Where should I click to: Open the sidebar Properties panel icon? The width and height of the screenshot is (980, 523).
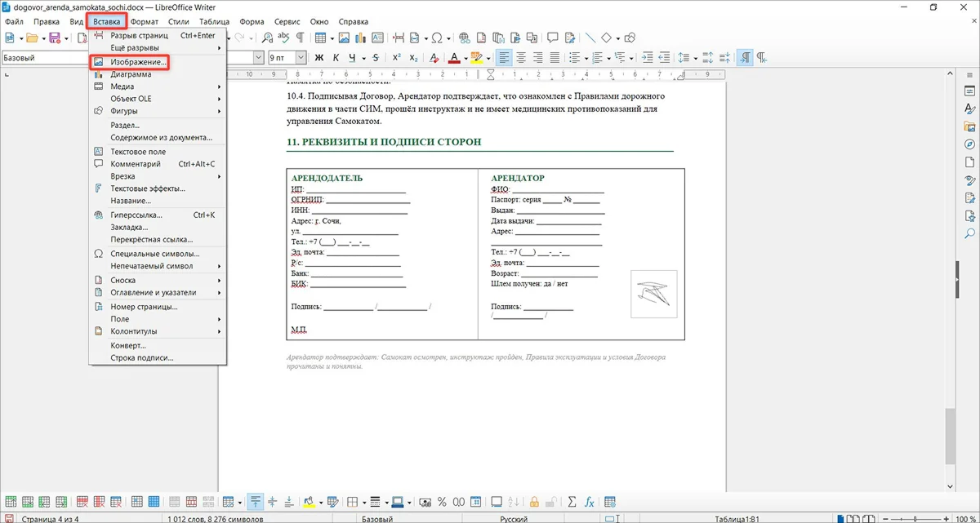tap(970, 91)
